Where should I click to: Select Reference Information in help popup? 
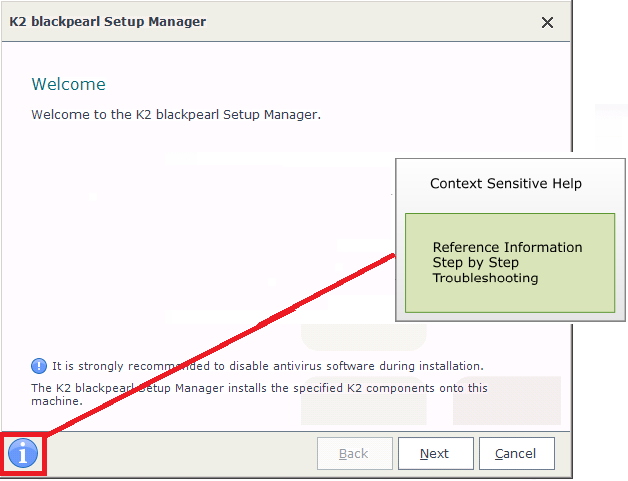pyautogui.click(x=507, y=247)
